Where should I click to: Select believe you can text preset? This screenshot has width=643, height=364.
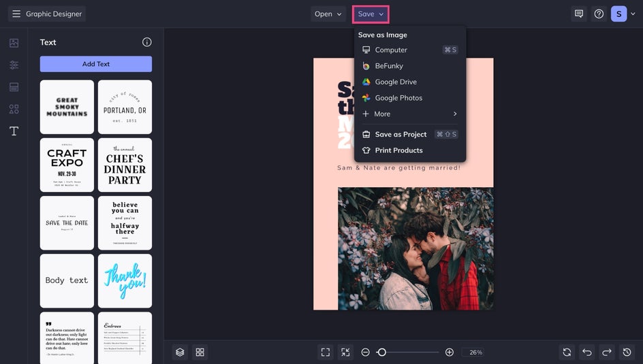pyautogui.click(x=125, y=222)
